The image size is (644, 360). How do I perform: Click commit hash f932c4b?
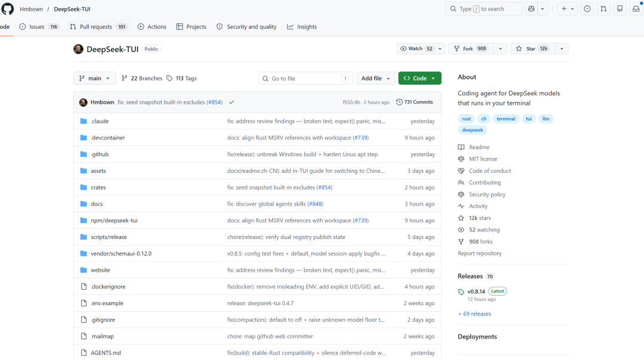pyautogui.click(x=351, y=102)
